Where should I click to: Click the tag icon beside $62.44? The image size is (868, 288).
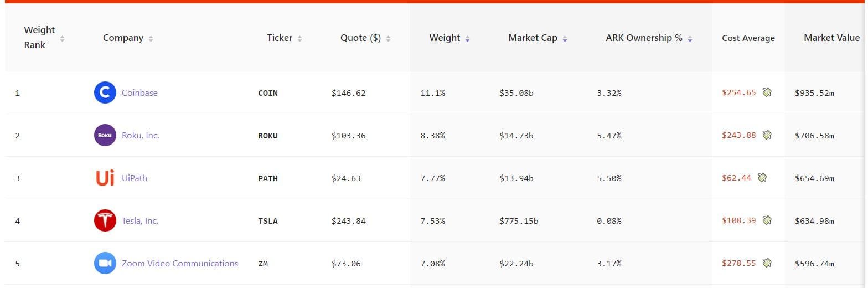(762, 178)
